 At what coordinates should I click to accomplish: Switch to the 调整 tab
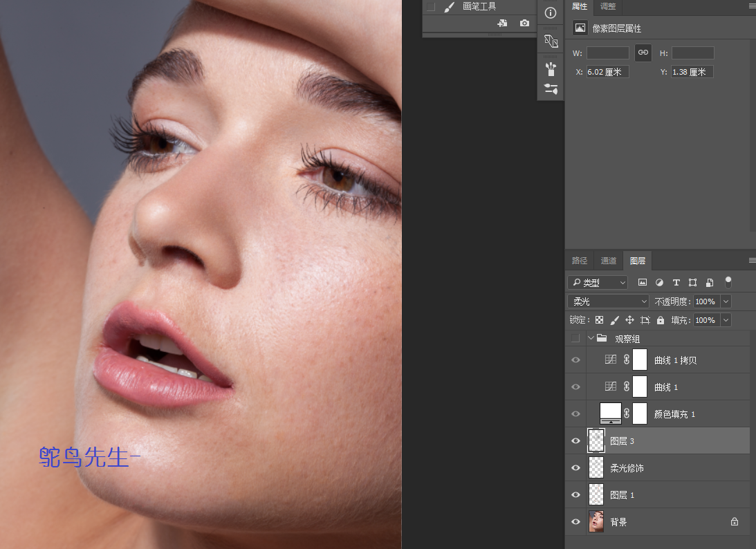coord(608,7)
